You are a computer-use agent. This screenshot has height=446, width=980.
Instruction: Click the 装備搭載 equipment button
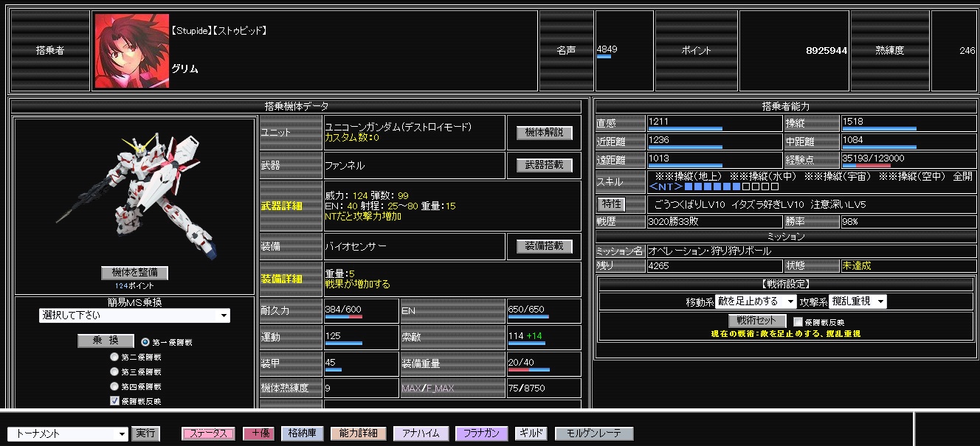pyautogui.click(x=545, y=246)
